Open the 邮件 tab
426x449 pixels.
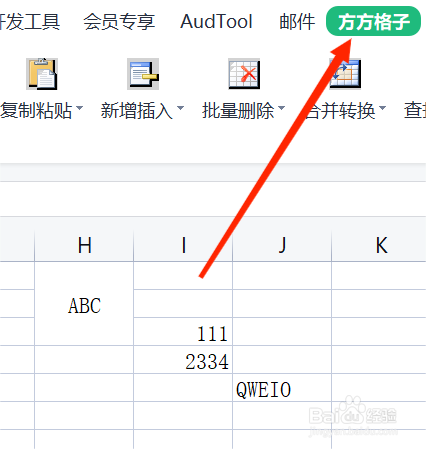[x=297, y=22]
